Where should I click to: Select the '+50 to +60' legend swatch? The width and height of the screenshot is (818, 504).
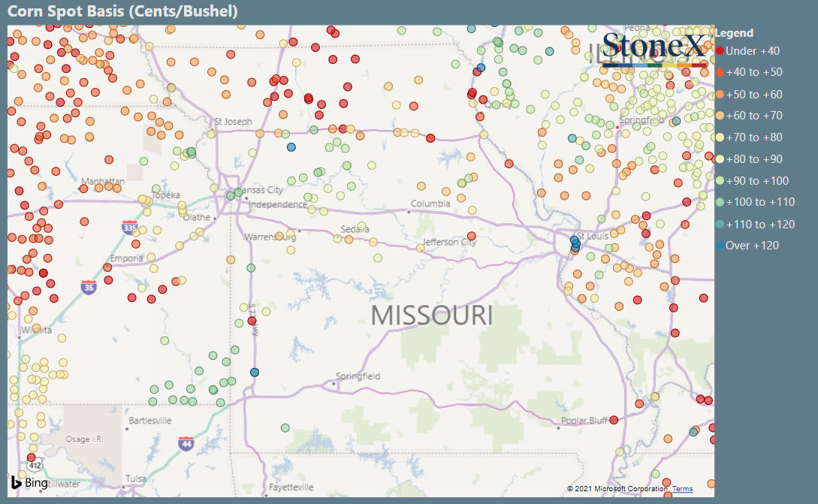[720, 95]
